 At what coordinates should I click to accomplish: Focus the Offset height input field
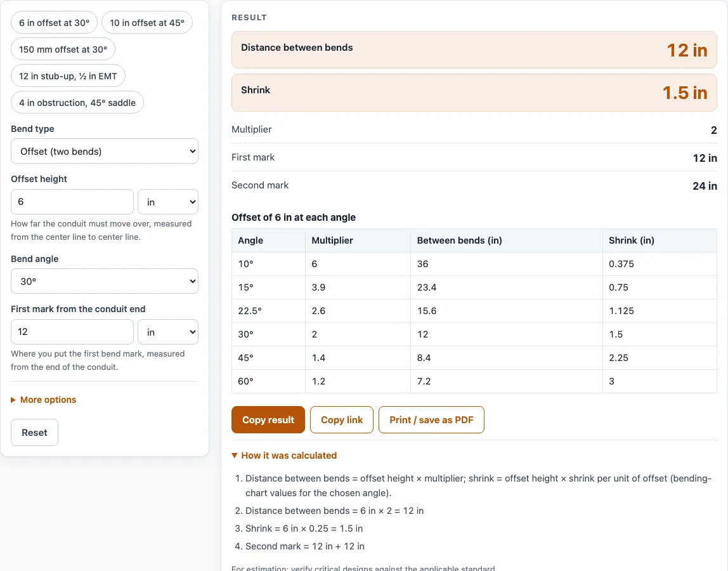(x=72, y=202)
